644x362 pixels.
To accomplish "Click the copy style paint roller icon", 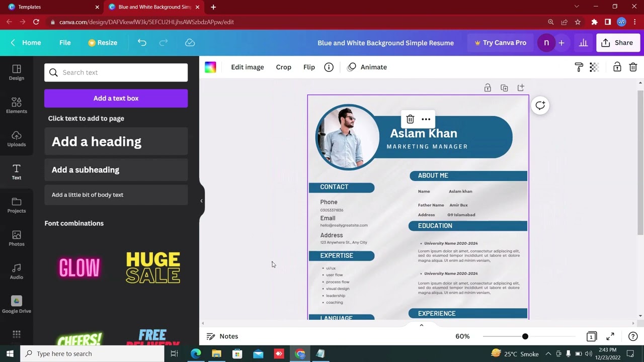I will (579, 67).
